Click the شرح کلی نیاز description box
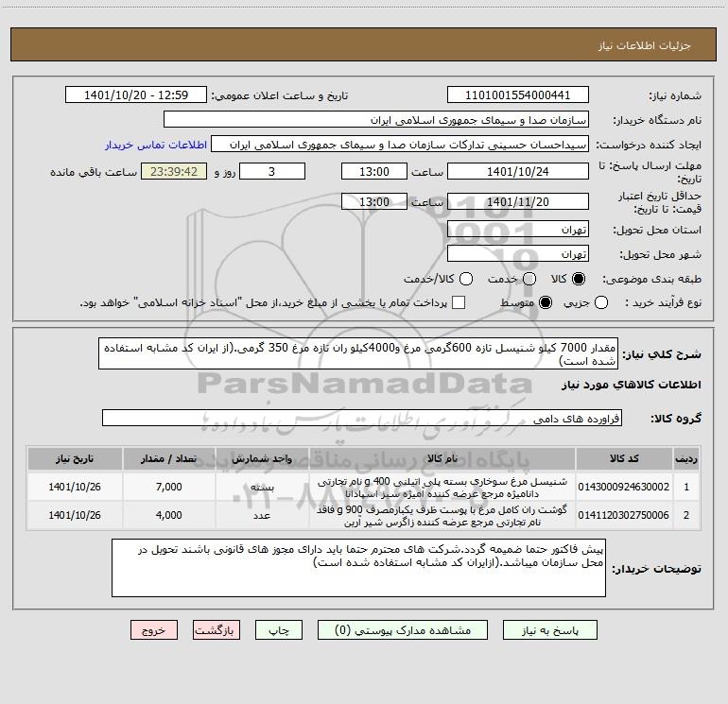 (358, 353)
